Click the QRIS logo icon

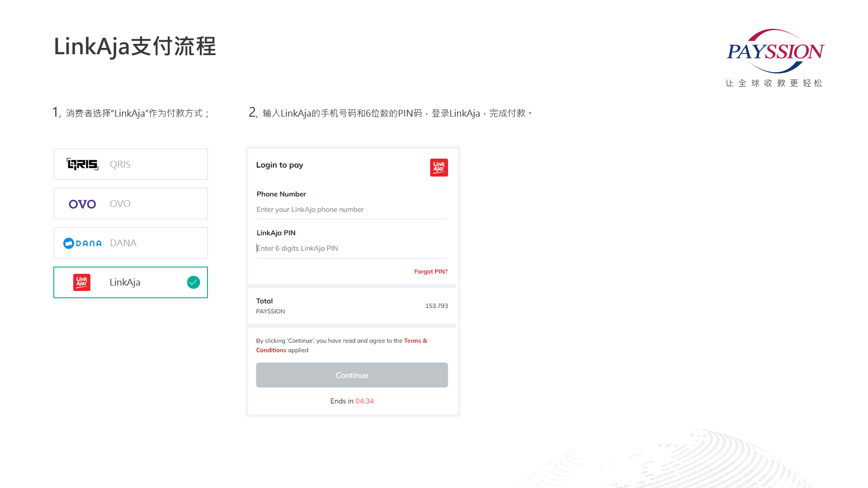(82, 164)
